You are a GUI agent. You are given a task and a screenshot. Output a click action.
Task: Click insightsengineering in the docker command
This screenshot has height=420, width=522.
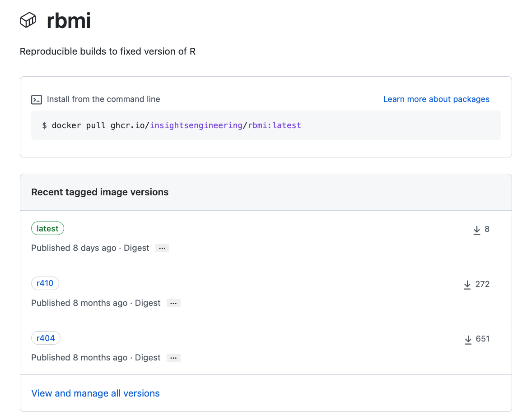pos(196,125)
